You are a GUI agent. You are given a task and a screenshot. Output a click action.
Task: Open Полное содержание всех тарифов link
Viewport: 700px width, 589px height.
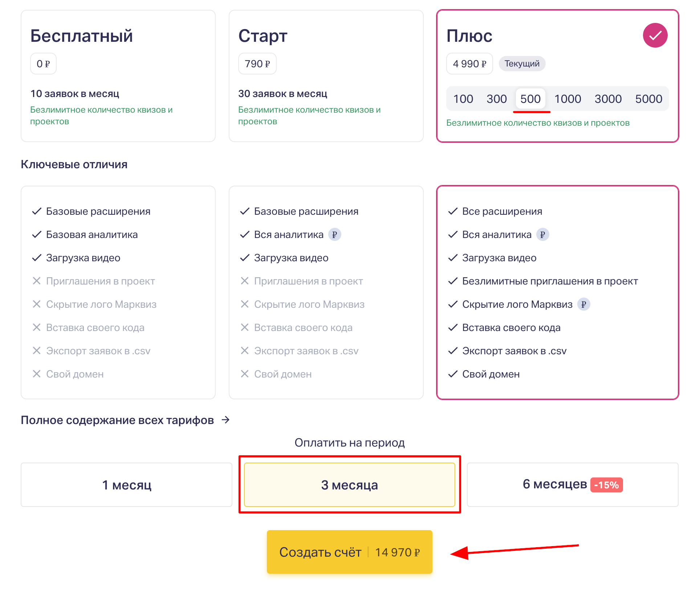pyautogui.click(x=117, y=420)
